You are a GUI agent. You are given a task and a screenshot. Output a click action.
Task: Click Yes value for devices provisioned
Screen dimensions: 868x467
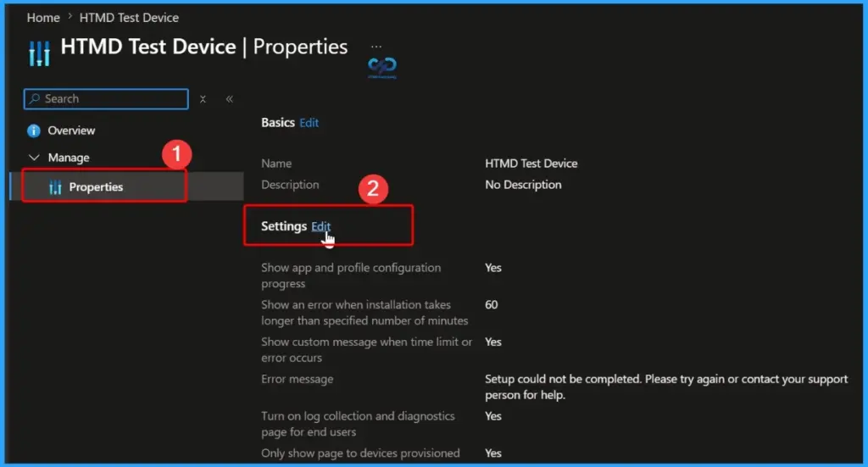pyautogui.click(x=493, y=453)
